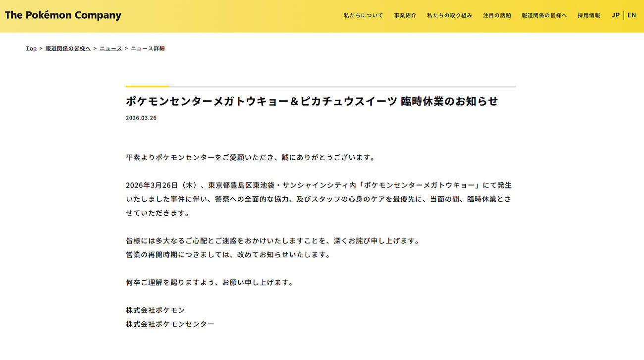Click the paragraph beginning 平素よりポケモンセンター
This screenshot has width=644, height=360.
(251, 158)
